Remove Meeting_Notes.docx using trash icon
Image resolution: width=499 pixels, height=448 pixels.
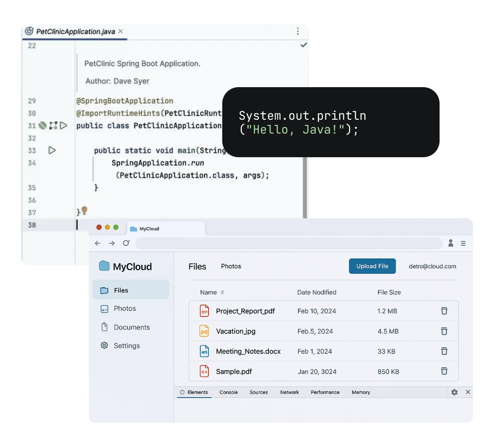coord(444,351)
